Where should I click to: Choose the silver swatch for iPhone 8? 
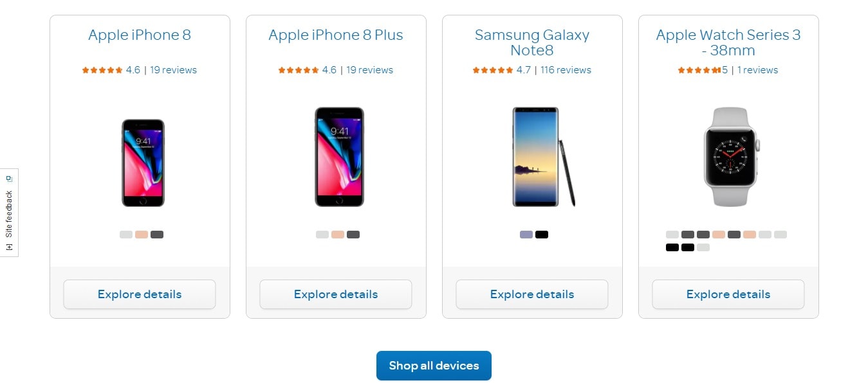tap(126, 235)
